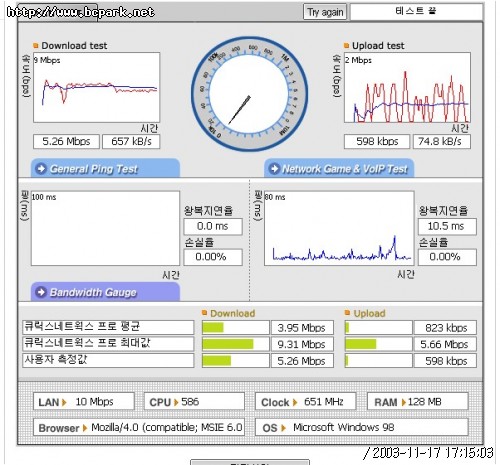Click the 0.0 ms round-trip delay field
The height and width of the screenshot is (465, 500).
coord(213,226)
